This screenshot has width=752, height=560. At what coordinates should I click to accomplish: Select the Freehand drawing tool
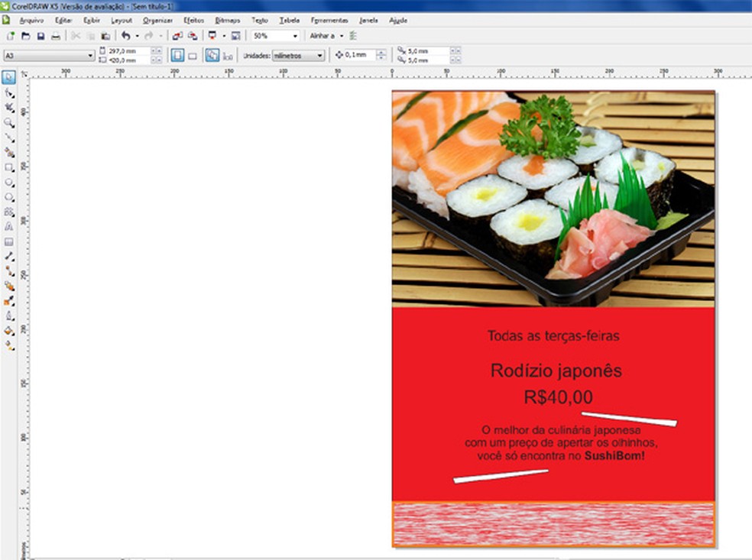(8, 138)
